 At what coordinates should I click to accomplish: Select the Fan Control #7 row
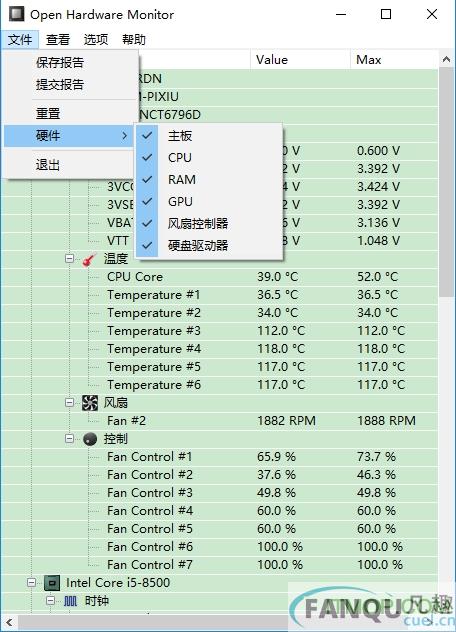220,565
